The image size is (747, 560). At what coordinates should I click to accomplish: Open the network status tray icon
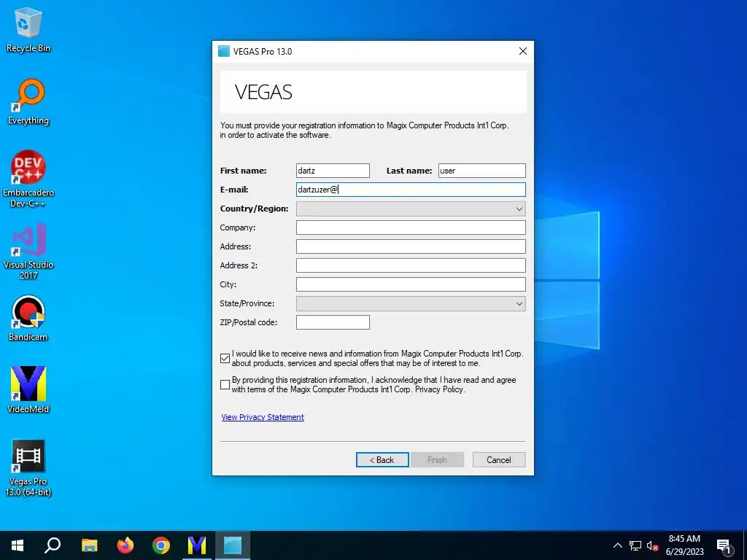(635, 545)
